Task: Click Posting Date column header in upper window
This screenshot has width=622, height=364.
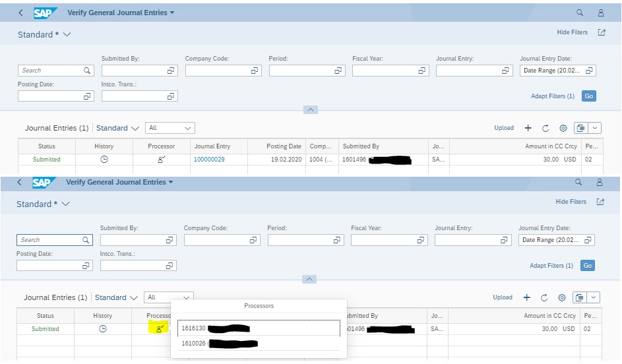Action: 284,146
